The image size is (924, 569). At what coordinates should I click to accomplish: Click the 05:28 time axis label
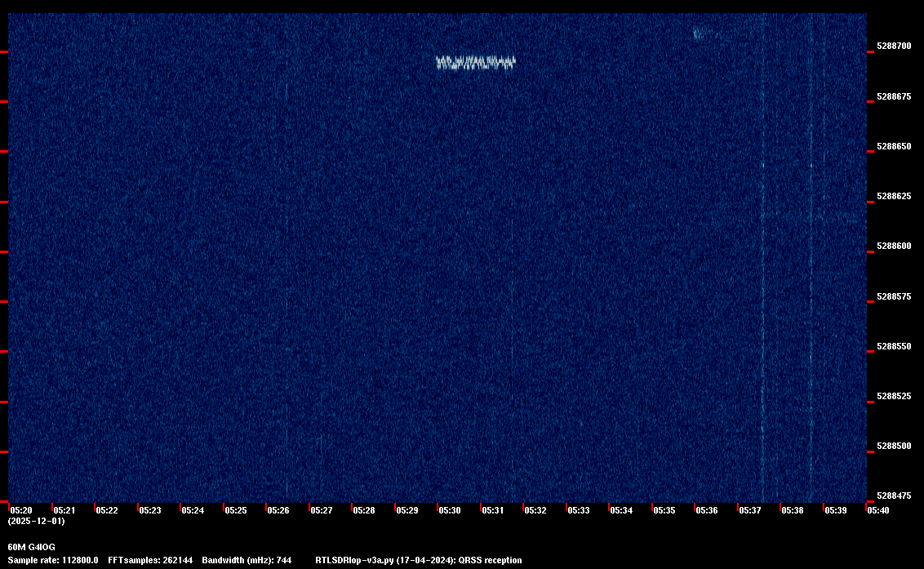[x=363, y=510]
